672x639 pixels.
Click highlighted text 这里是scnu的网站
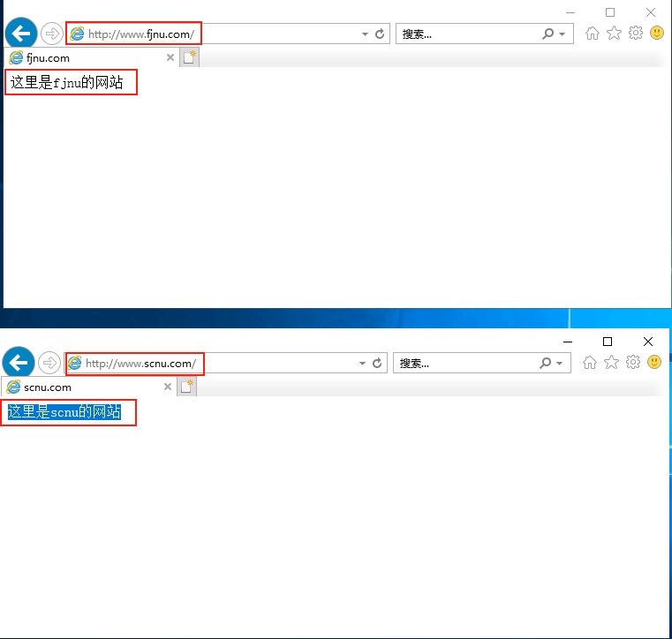64,411
